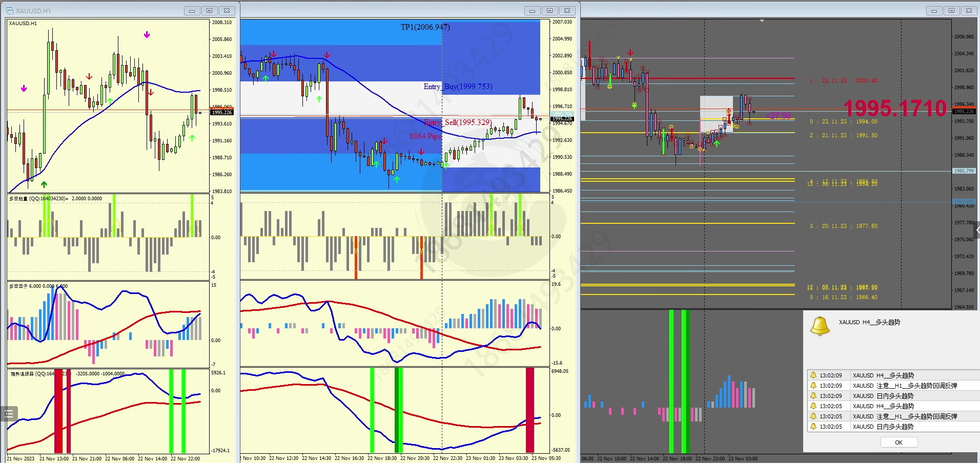This screenshot has width=980, height=464.
Task: Restore the dark-background chart window
Action: click(x=951, y=11)
